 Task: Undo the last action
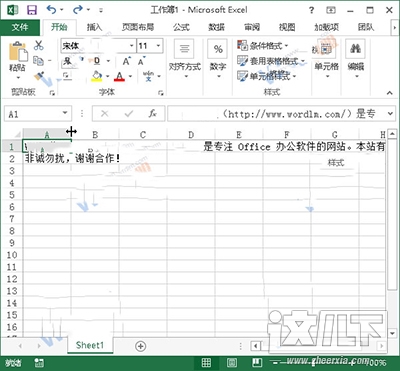[51, 10]
